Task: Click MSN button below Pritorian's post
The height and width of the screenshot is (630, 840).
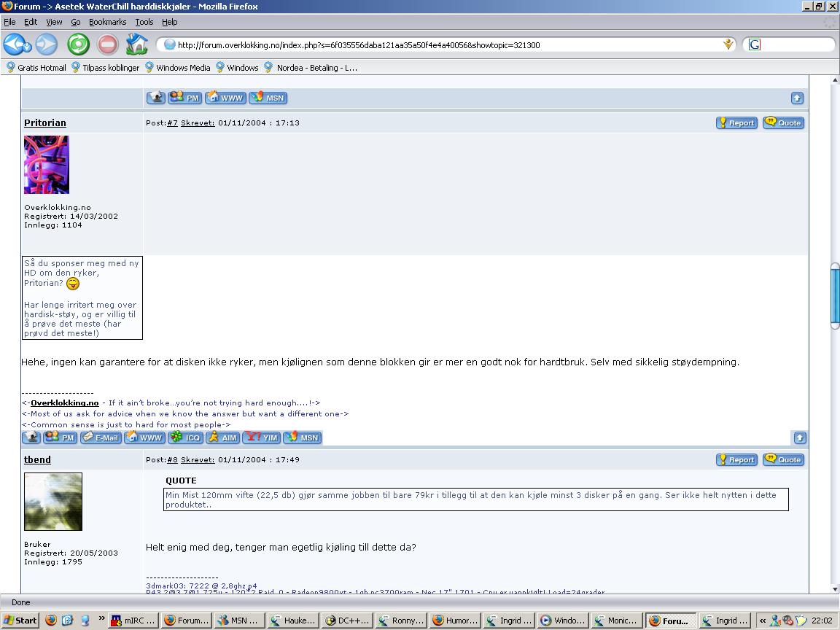Action: 303,437
